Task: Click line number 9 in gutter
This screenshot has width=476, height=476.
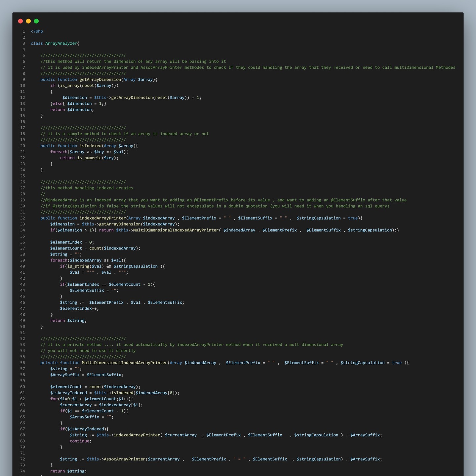Action: [23, 80]
